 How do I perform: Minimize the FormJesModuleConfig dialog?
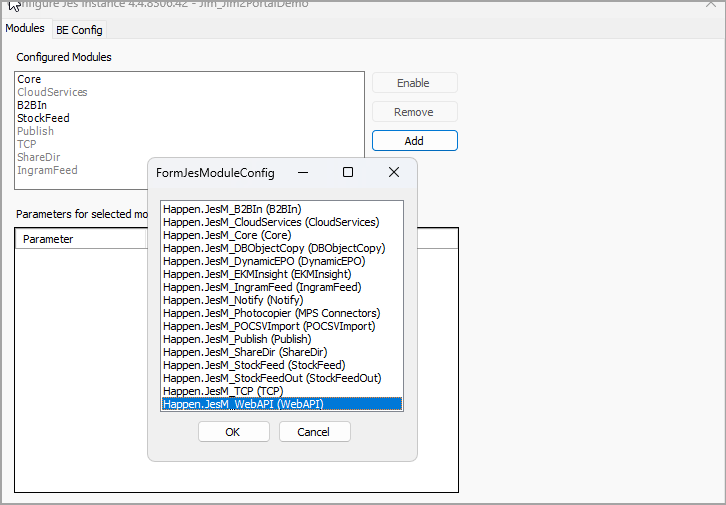tap(303, 173)
